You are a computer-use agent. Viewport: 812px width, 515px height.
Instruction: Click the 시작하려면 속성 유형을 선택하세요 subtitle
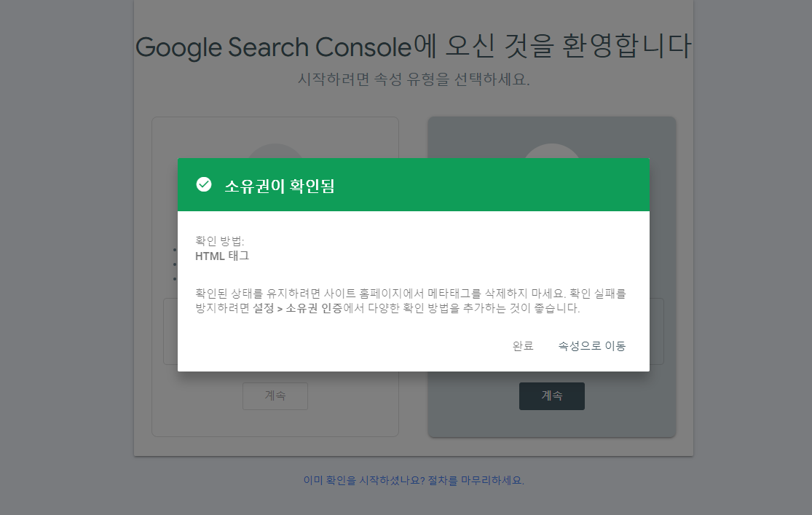[x=414, y=79]
